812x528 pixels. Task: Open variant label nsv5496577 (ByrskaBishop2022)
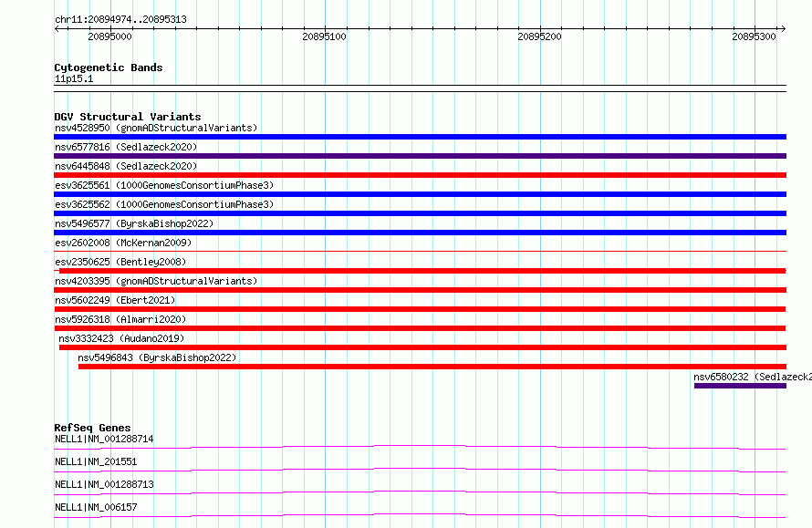pos(134,223)
